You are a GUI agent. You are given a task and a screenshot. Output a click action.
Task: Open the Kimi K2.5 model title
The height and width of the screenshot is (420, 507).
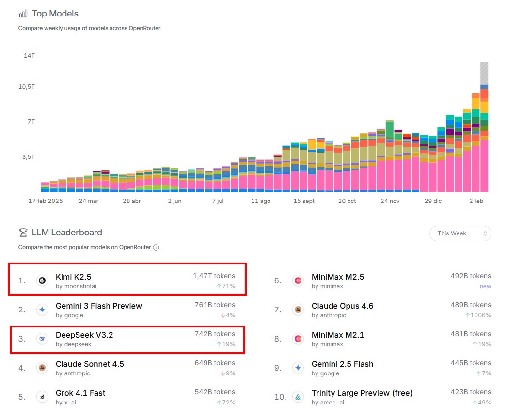[73, 277]
